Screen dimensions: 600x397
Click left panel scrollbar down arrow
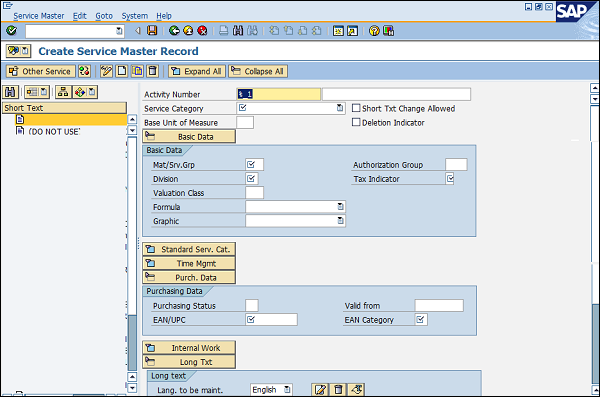[x=132, y=387]
